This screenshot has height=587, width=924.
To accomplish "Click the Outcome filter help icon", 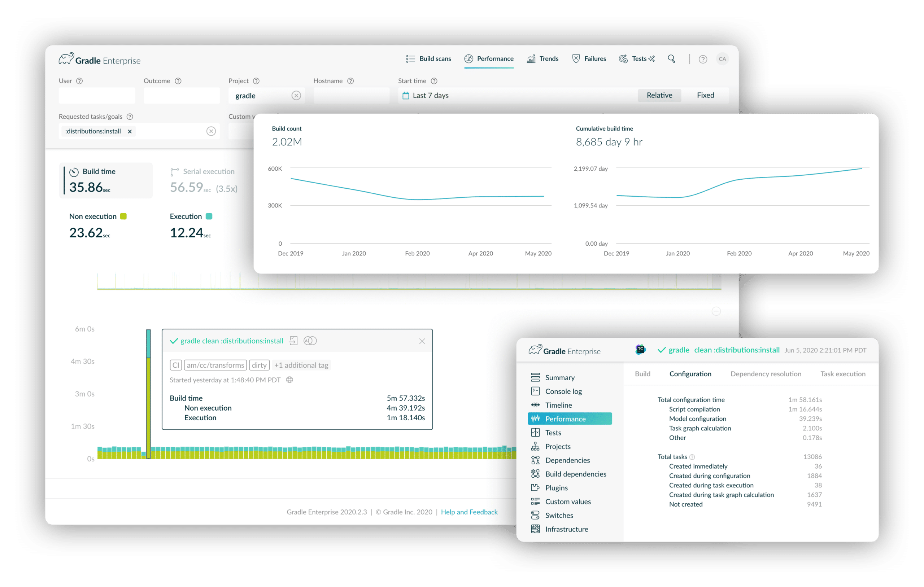I will [178, 81].
